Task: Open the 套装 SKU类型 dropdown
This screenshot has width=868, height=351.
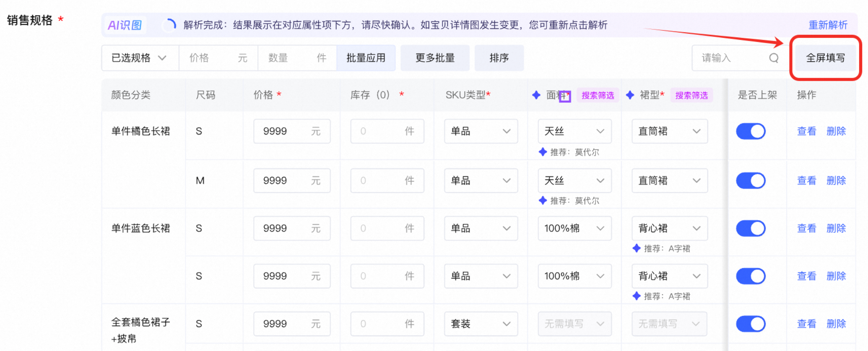Action: tap(481, 324)
